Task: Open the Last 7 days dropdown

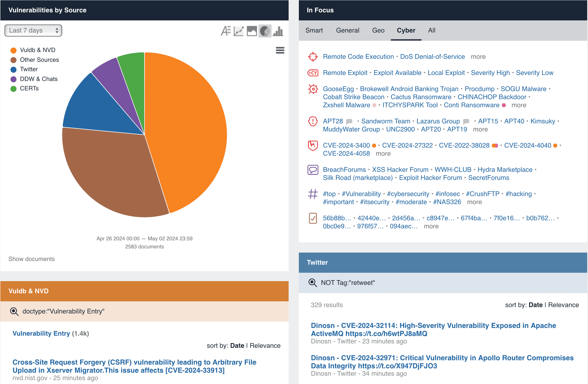Action: [33, 30]
